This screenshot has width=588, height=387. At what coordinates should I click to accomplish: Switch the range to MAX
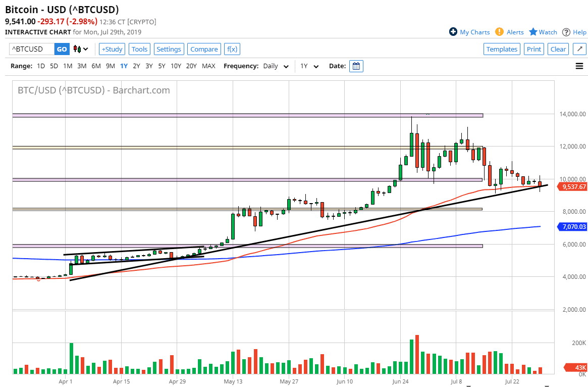(x=208, y=66)
